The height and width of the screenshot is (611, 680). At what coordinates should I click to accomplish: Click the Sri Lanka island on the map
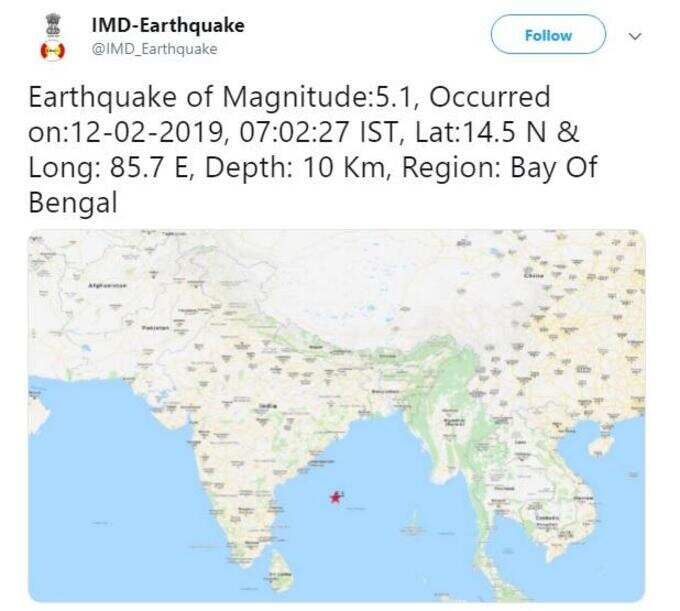click(280, 572)
